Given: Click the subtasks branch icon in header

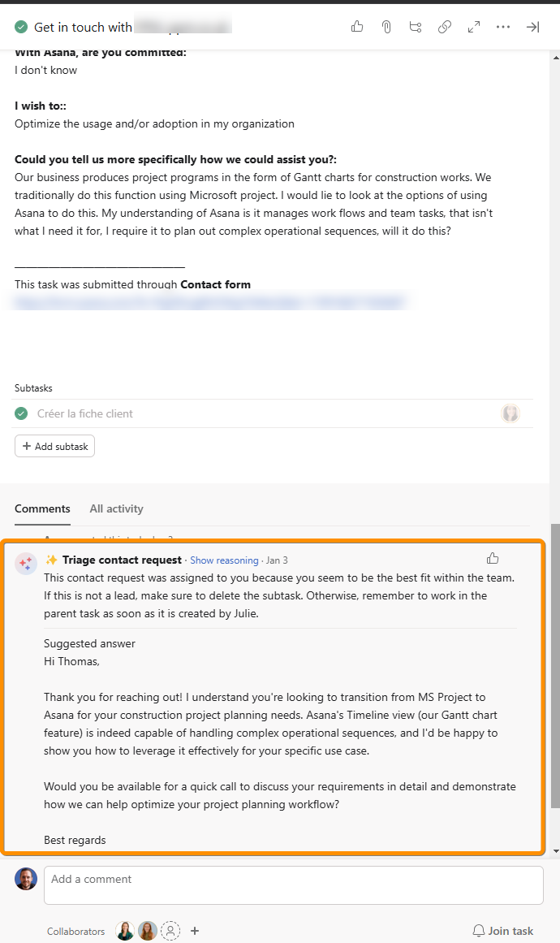Looking at the screenshot, I should 416,27.
